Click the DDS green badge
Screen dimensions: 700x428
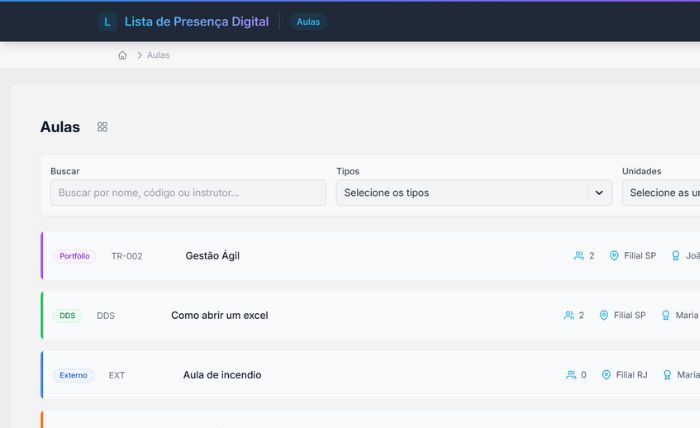(67, 316)
